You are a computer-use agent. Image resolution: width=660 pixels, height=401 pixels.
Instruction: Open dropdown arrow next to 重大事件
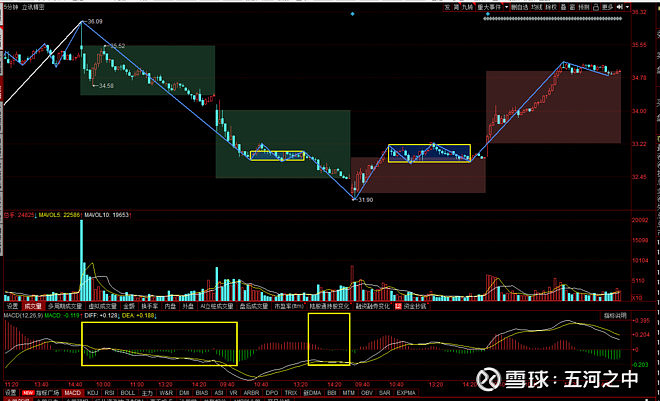[507, 7]
